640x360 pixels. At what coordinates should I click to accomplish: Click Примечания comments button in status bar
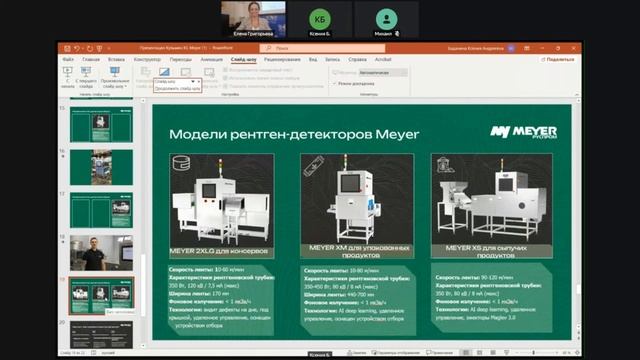440,352
